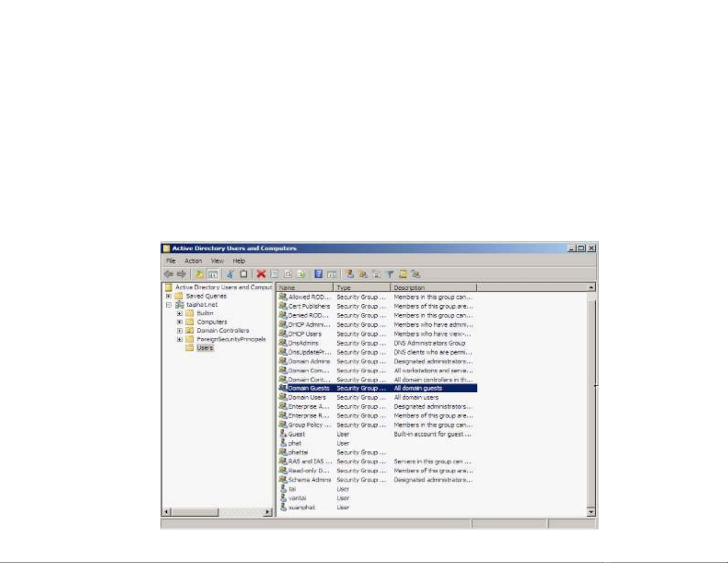Select the Active Directory Users and Computers root node
The width and height of the screenshot is (728, 563).
coord(224,287)
